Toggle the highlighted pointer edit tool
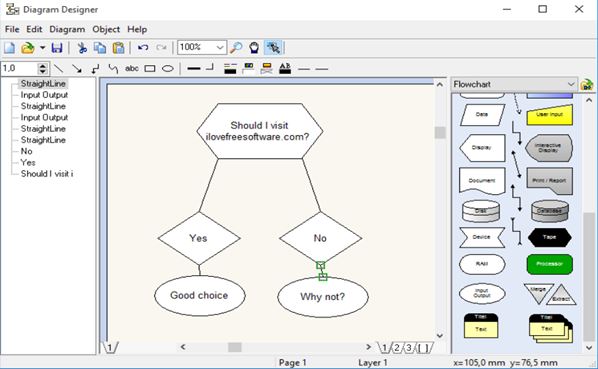 [x=273, y=48]
